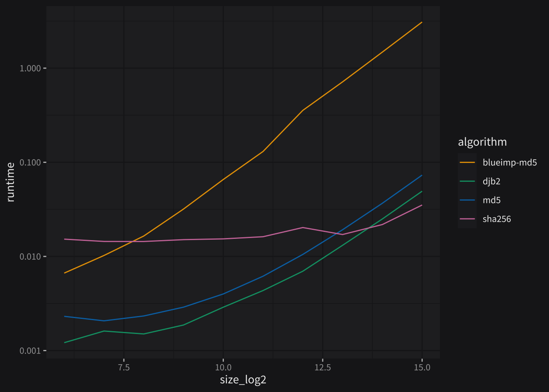549x392 pixels.
Task: Click the orange blueimp-md5 legend line swatch
Action: (x=467, y=163)
